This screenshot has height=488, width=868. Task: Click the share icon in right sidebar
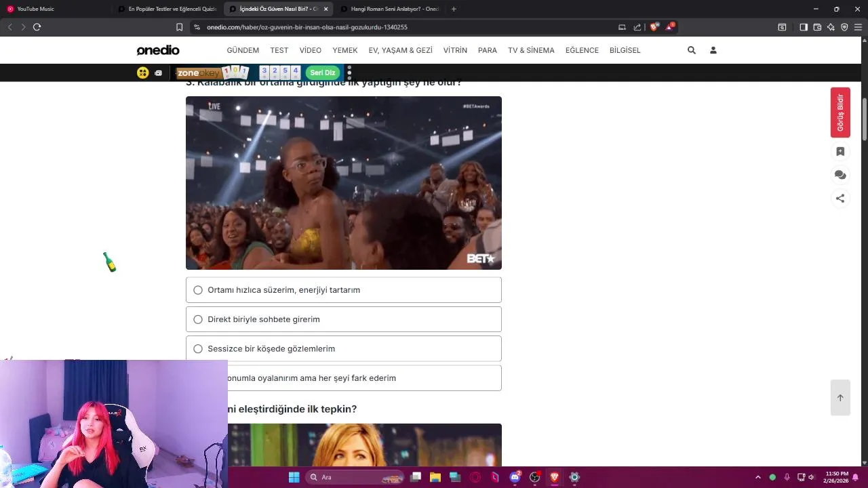coord(840,199)
